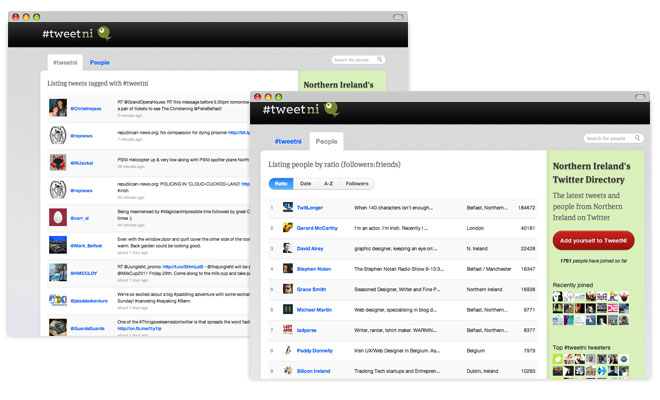Switch to People tab in back window
This screenshot has width=660, height=400.
coord(100,62)
